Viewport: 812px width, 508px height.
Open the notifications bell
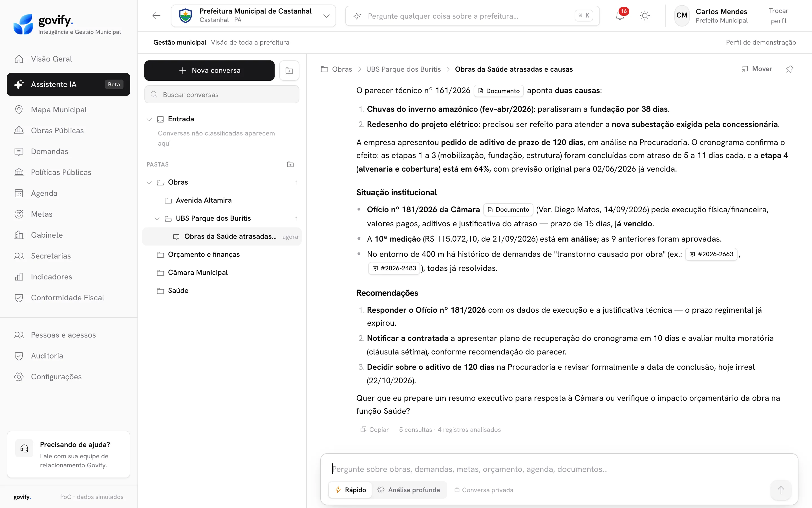tap(620, 16)
